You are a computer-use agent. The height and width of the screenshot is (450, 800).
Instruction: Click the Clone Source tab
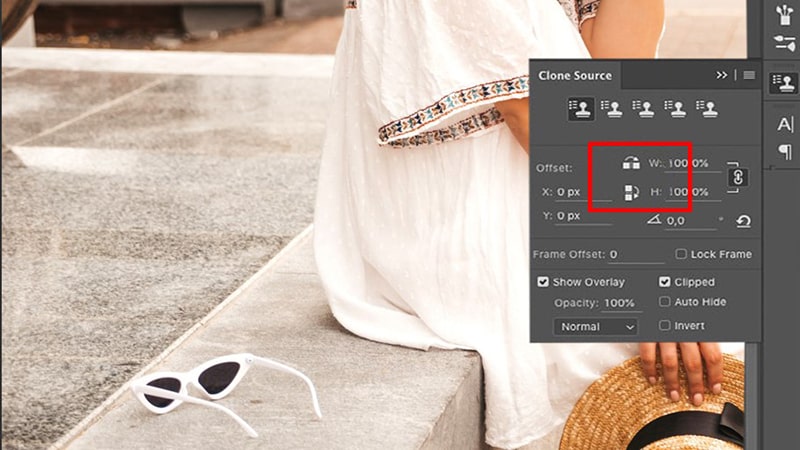574,75
